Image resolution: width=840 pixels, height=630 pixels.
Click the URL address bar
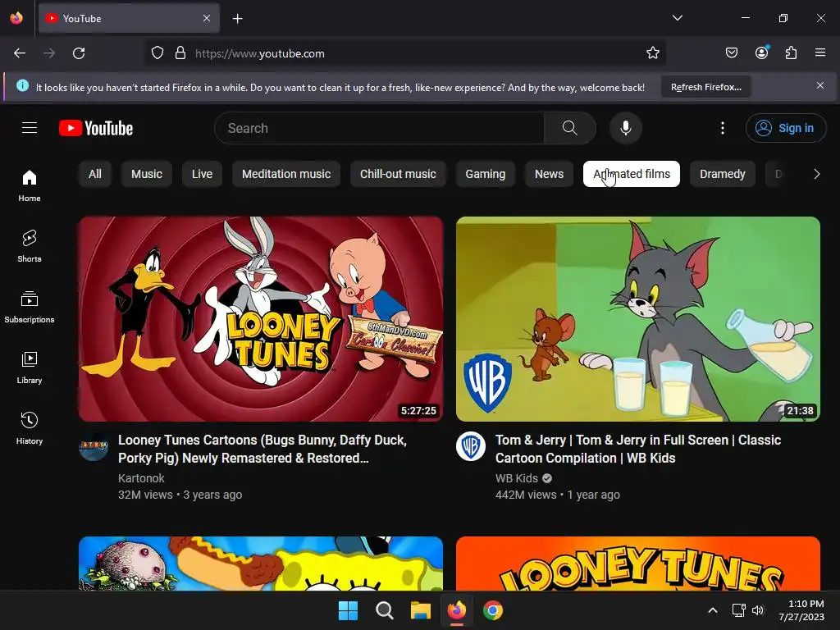pos(406,53)
